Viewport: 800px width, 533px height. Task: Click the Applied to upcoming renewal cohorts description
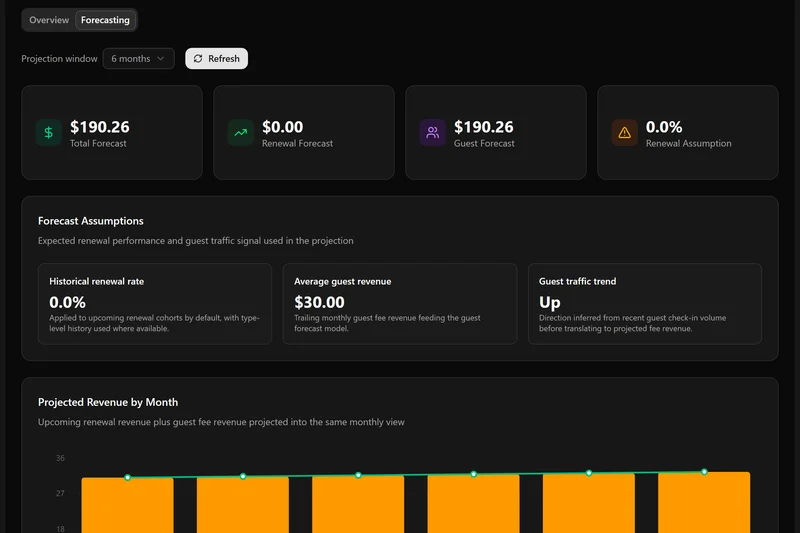coord(154,323)
